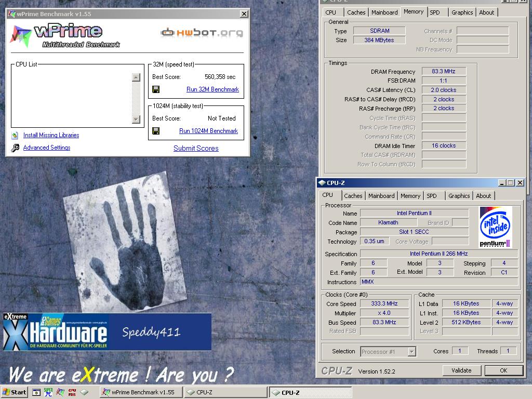Open Graphics tab in back CPU-Z window

(462, 12)
